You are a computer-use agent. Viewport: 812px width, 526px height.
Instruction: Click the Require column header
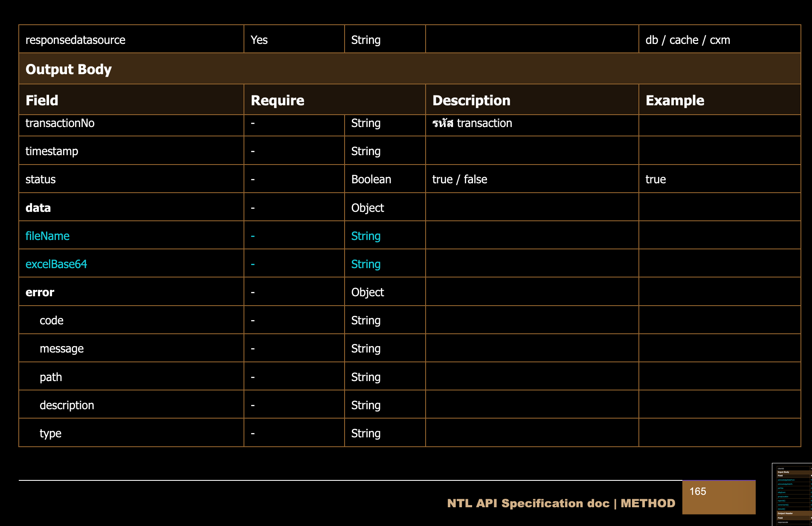pos(277,100)
